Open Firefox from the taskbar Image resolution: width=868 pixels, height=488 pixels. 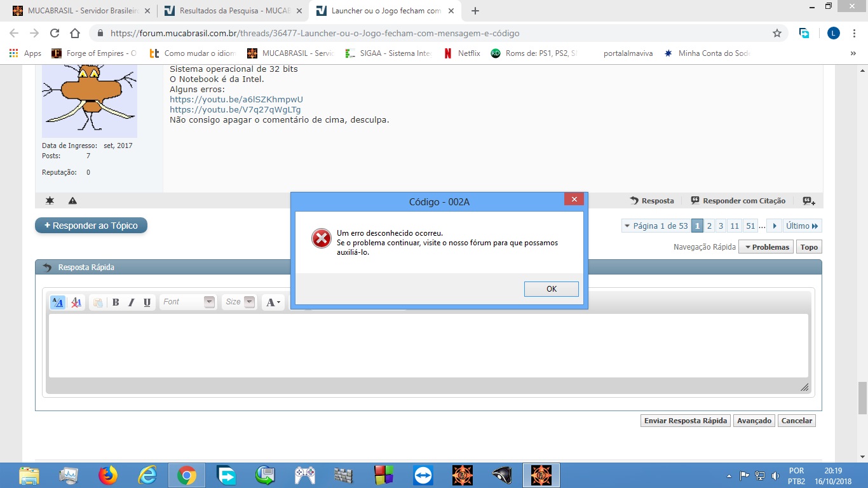click(108, 475)
